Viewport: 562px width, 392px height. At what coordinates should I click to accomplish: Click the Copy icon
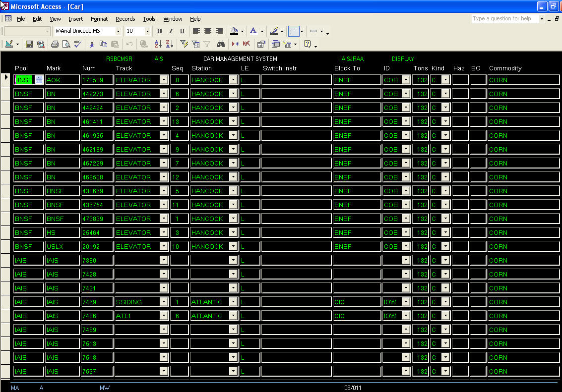pyautogui.click(x=103, y=44)
